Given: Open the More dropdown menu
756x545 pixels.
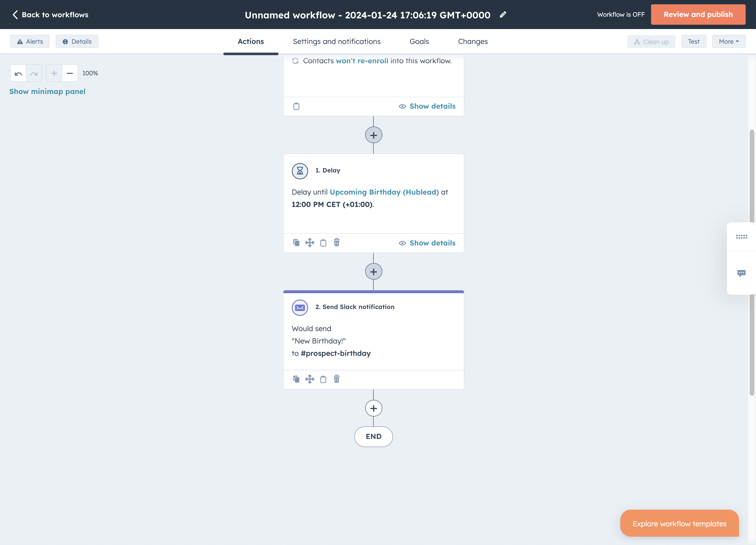Looking at the screenshot, I should [729, 41].
